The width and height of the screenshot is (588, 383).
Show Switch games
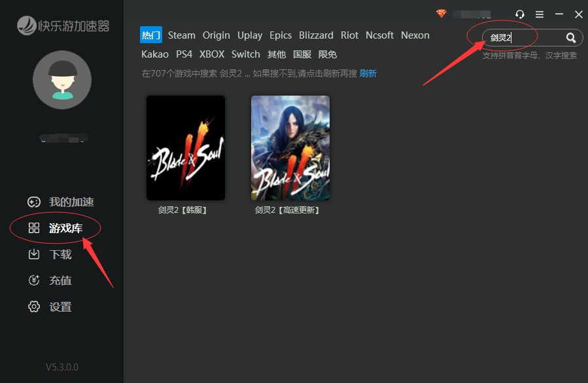(246, 54)
